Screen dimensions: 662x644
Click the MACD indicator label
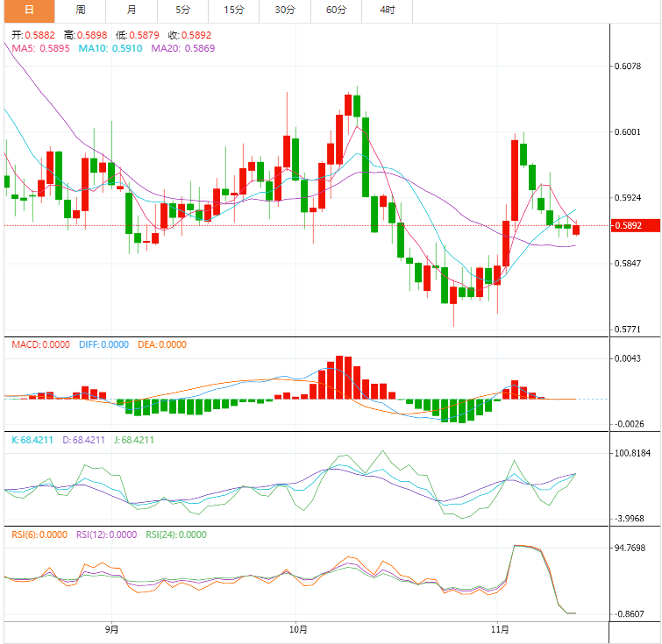40,344
